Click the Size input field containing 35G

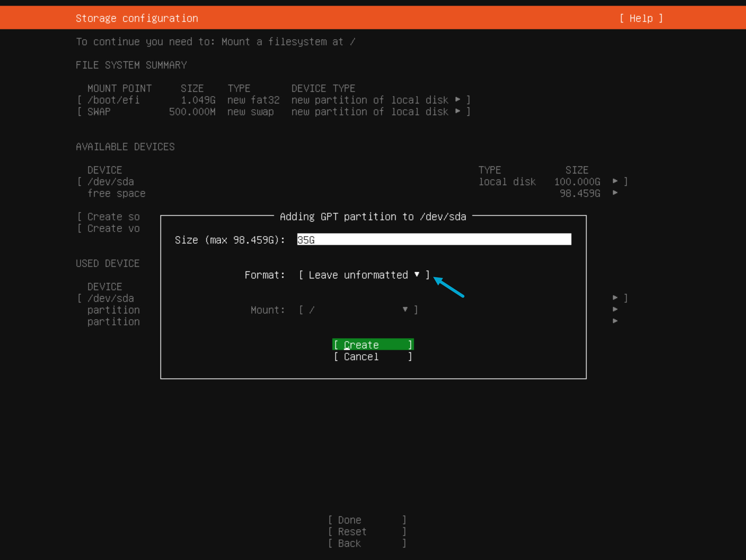pyautogui.click(x=434, y=240)
